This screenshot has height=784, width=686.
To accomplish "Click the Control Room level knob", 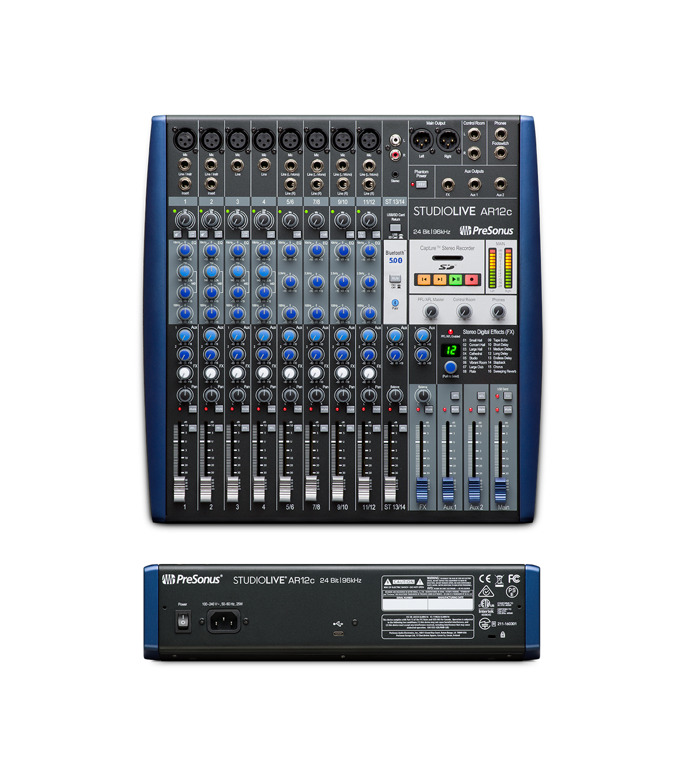I will coord(464,311).
